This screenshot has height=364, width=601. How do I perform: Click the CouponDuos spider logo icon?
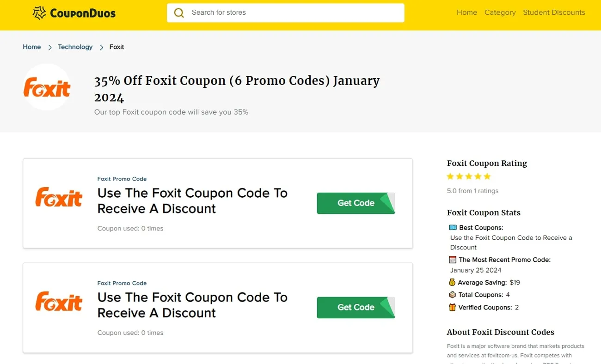(39, 12)
